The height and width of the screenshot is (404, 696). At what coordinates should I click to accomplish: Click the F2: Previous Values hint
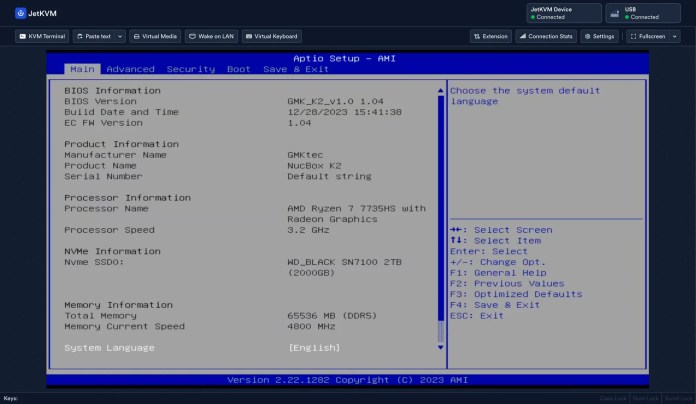[507, 283]
